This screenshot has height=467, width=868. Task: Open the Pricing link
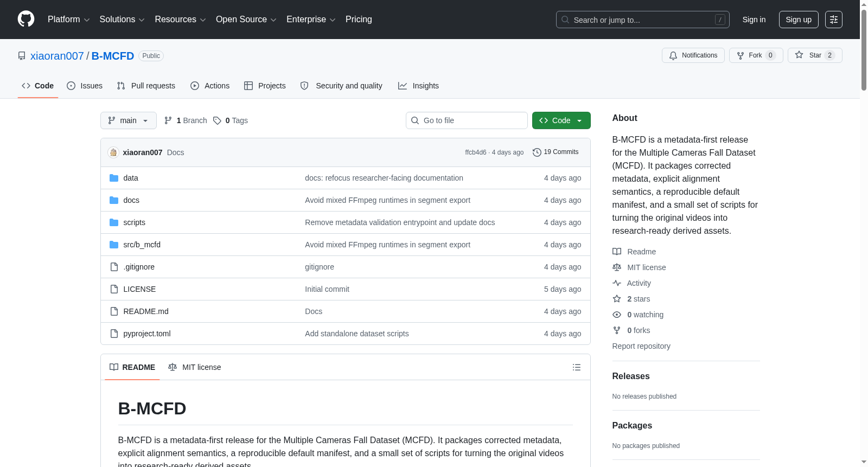(x=359, y=20)
